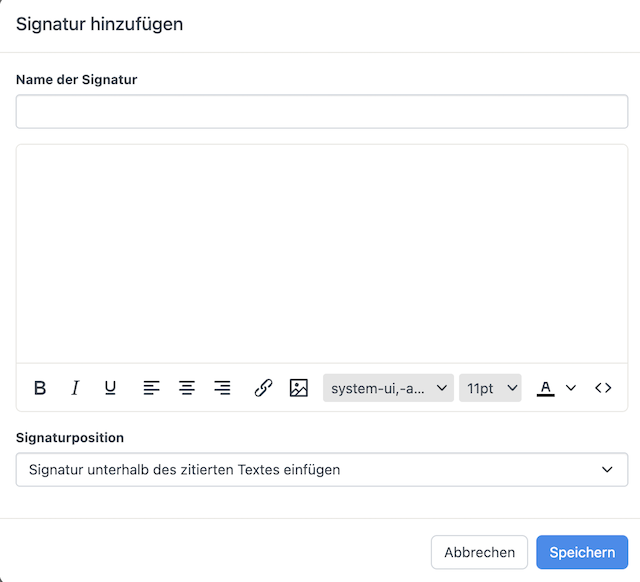
Task: Toggle bold formatting
Action: click(x=40, y=388)
